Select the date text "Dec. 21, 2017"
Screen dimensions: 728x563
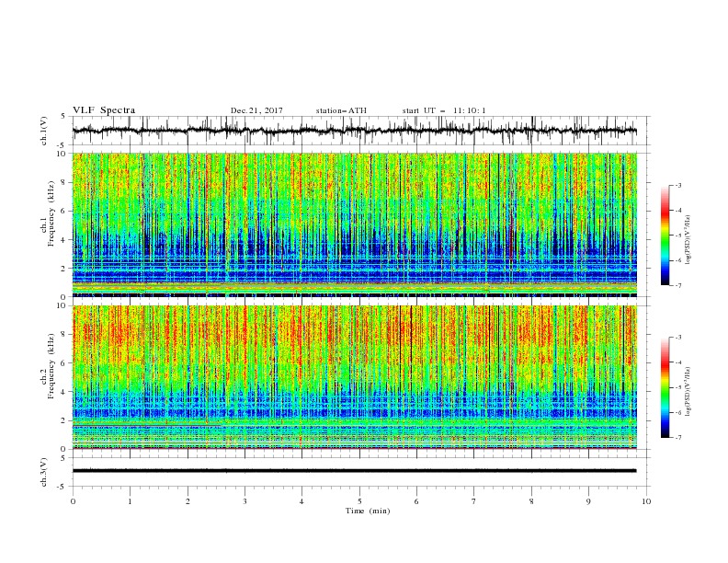[256, 110]
